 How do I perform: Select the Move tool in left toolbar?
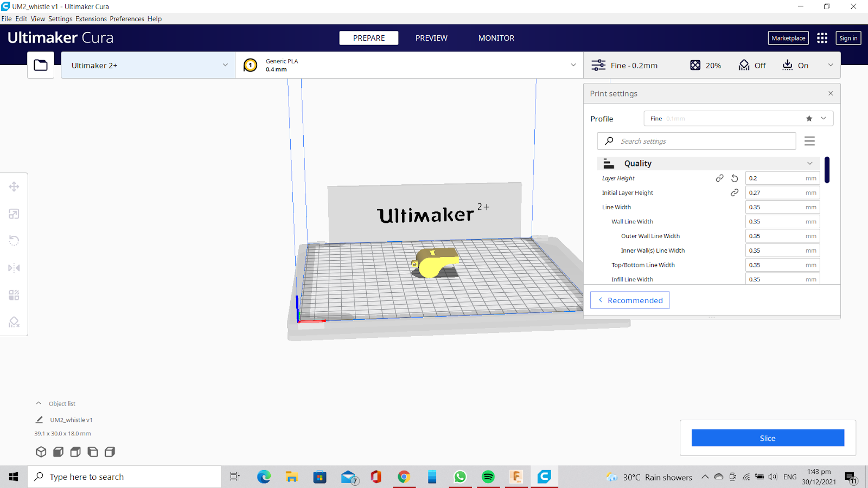point(14,187)
